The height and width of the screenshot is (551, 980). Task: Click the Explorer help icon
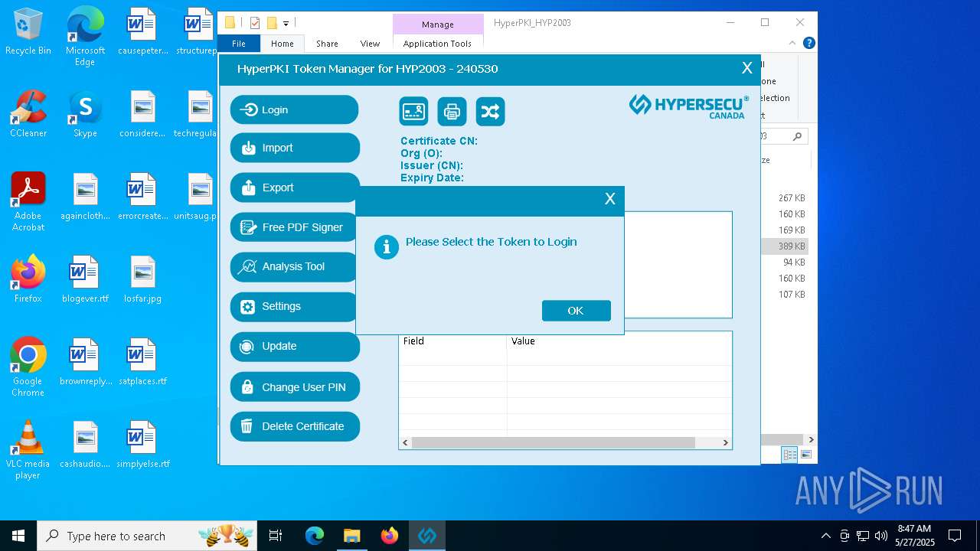click(808, 43)
